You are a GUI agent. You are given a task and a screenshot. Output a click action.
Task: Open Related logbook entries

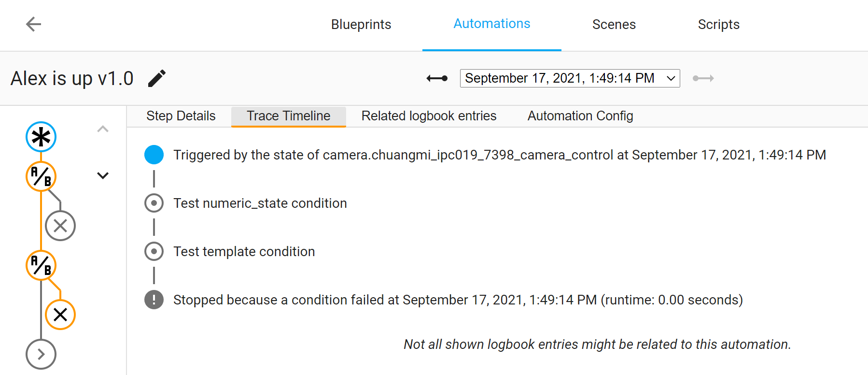tap(428, 116)
